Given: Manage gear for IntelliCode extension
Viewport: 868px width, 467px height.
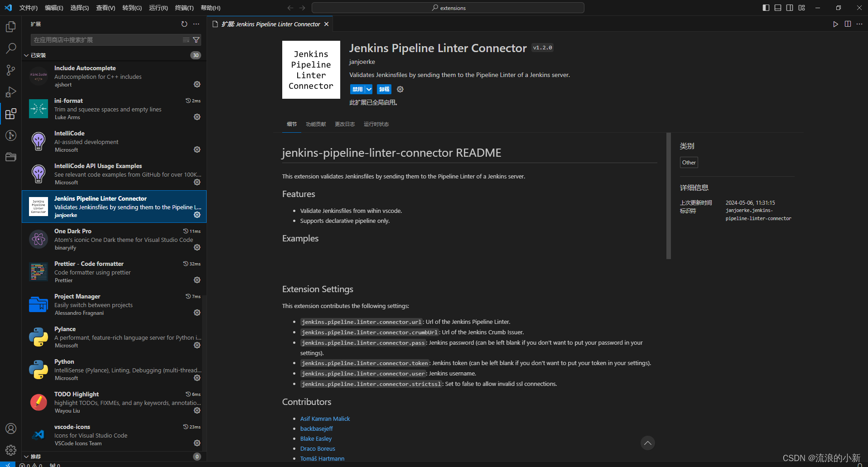Looking at the screenshot, I should pos(197,149).
